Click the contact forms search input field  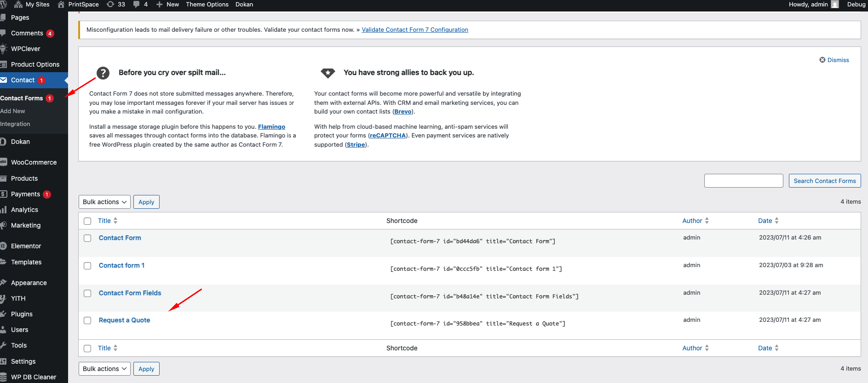(x=743, y=181)
